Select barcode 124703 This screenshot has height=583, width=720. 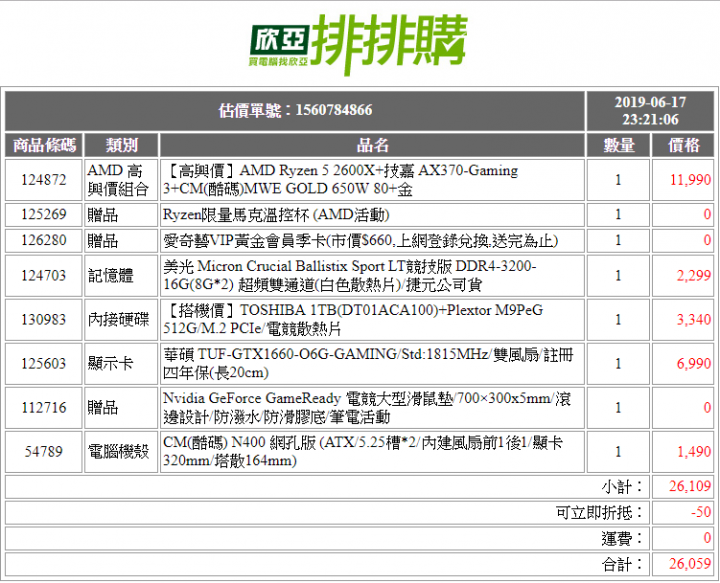point(44,275)
